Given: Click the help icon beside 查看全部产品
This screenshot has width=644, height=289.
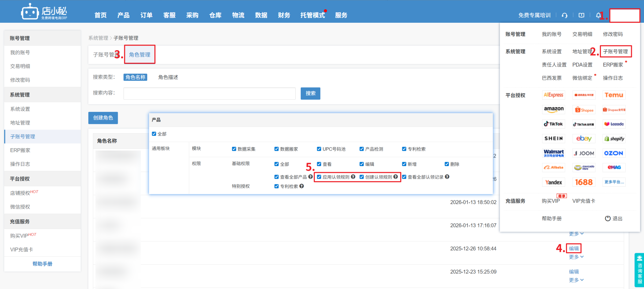Looking at the screenshot, I should coord(310,177).
